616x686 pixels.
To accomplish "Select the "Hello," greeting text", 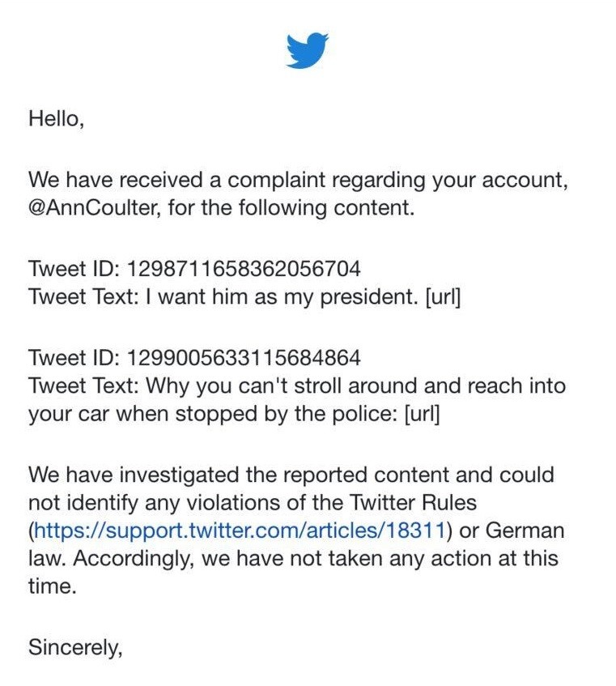I will pyautogui.click(x=56, y=118).
